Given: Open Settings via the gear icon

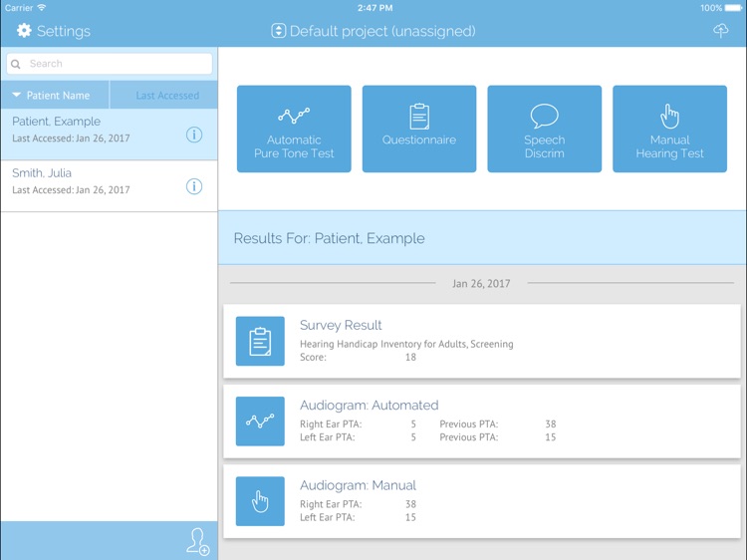Looking at the screenshot, I should pyautogui.click(x=24, y=31).
